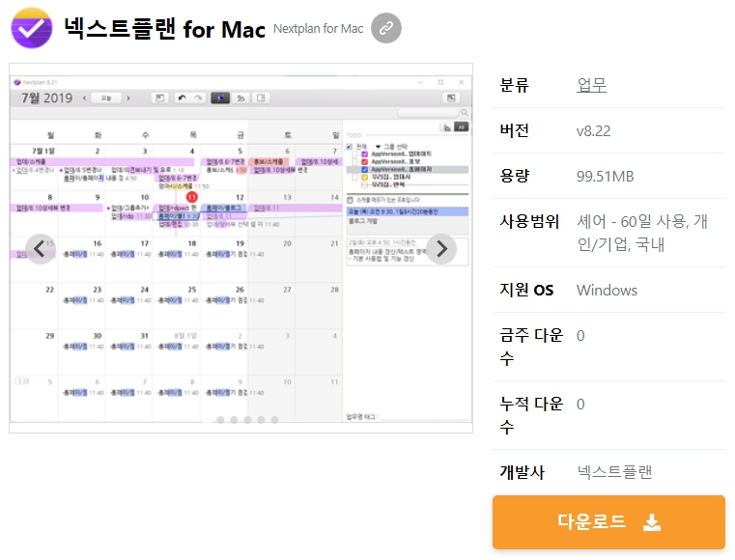Click the 7월 2019 month heading in preview
The height and width of the screenshot is (560, 735).
coord(47,98)
